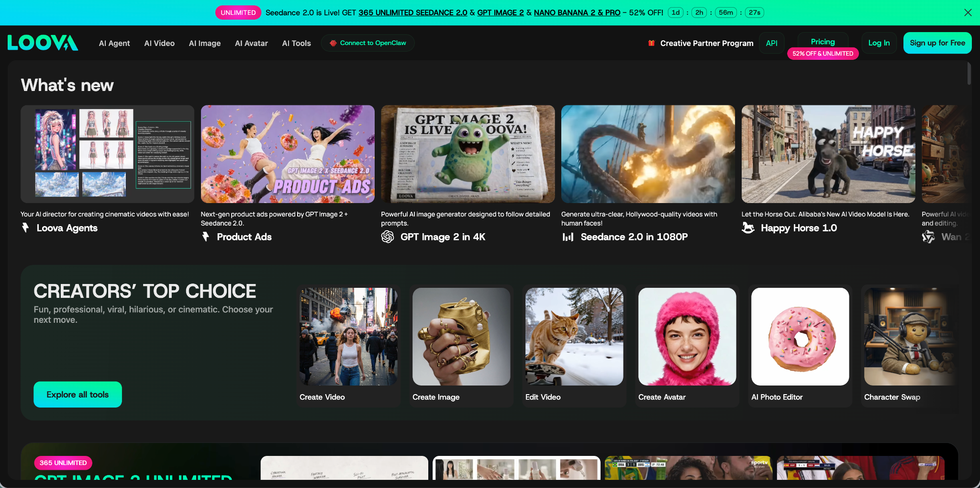980x488 pixels.
Task: Click the API button
Action: [771, 43]
